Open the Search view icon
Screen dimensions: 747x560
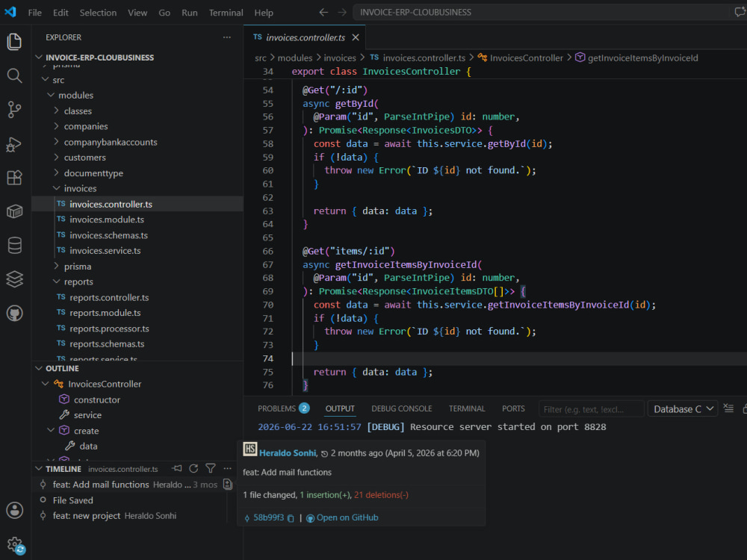pos(14,75)
